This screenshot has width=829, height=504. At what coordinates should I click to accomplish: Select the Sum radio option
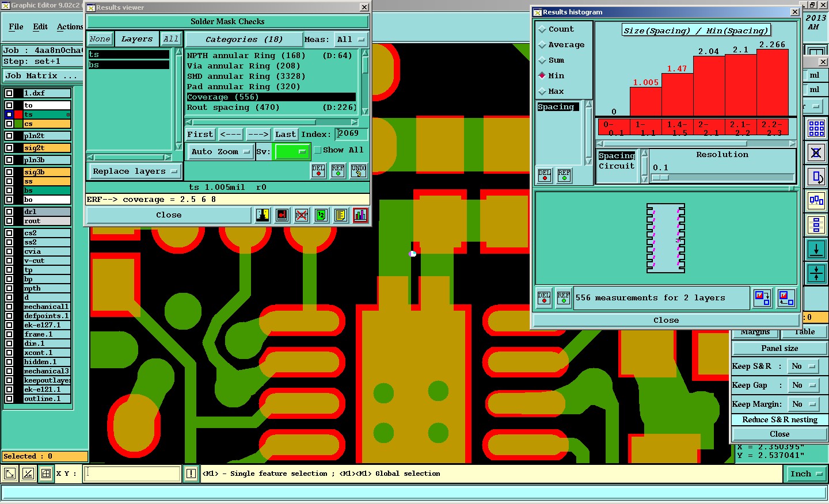click(x=542, y=60)
